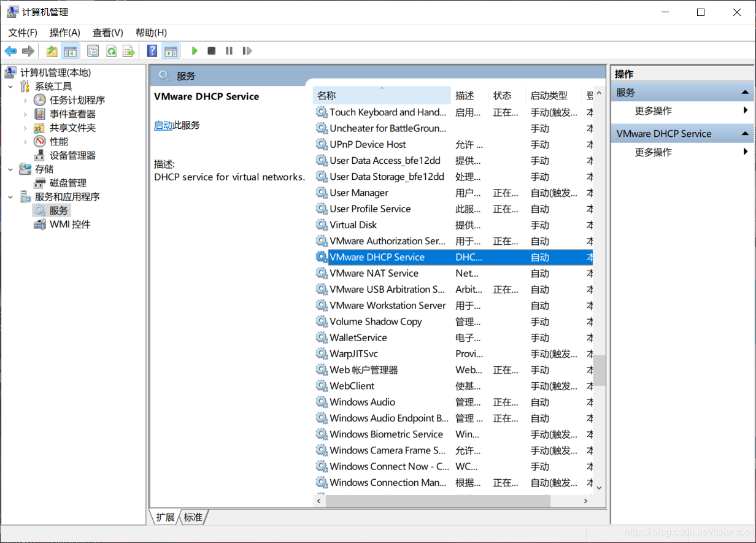Click the 事件查看器 icon in tree
The width and height of the screenshot is (756, 543).
click(x=39, y=114)
